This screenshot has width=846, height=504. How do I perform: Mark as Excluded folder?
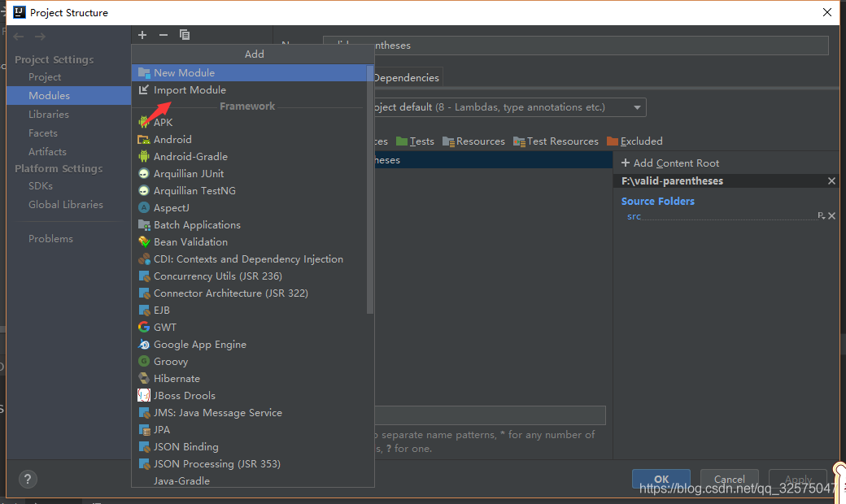[634, 141]
